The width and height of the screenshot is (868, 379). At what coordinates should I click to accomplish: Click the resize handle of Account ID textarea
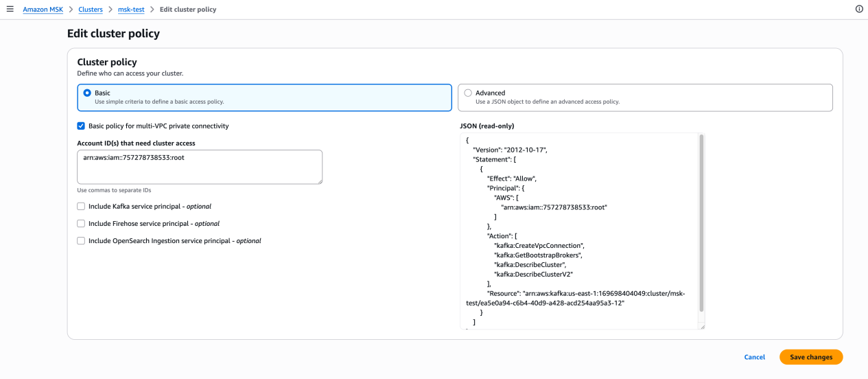[318, 181]
